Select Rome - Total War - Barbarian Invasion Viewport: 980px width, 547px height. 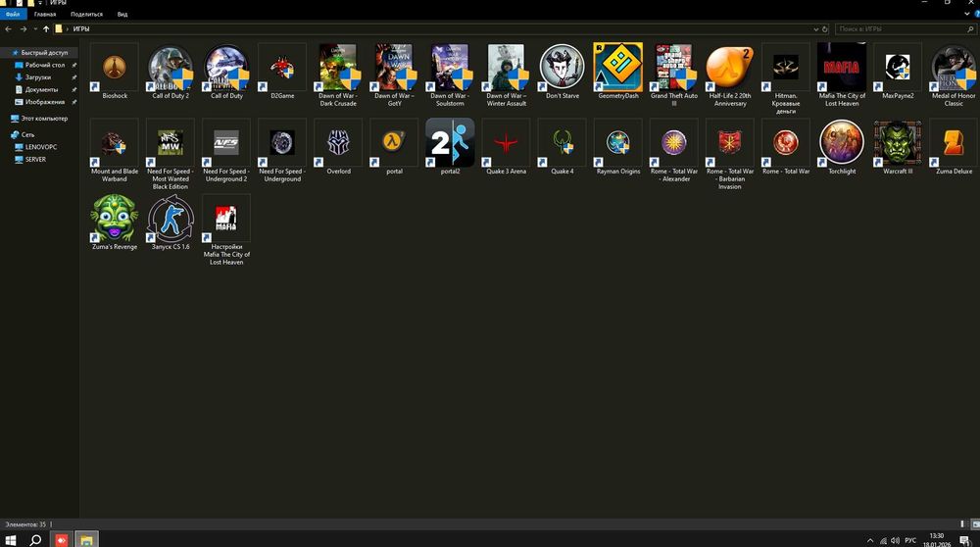click(730, 142)
